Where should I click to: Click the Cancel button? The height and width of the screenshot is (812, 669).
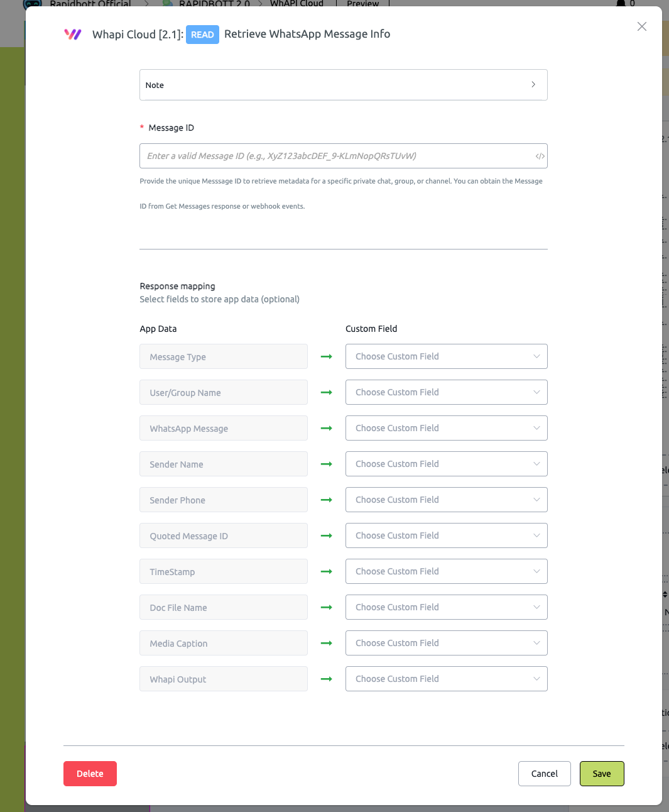[x=544, y=774]
